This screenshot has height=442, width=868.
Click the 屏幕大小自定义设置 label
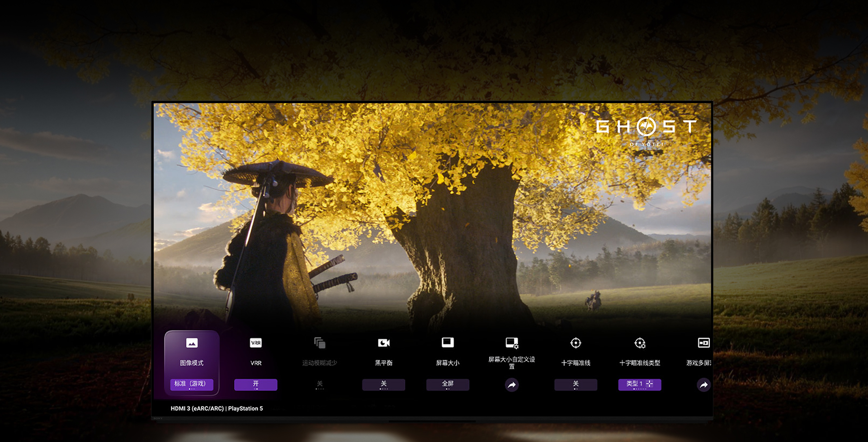[512, 362]
